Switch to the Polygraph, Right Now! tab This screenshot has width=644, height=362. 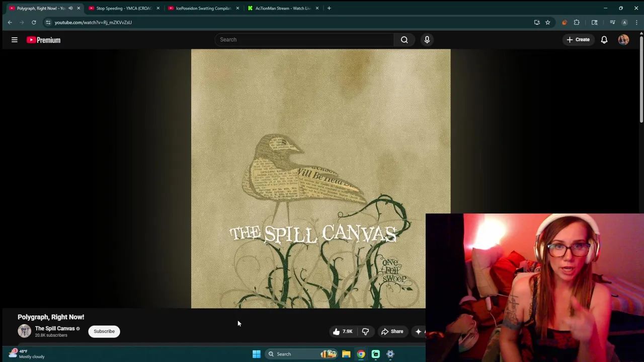(x=40, y=8)
